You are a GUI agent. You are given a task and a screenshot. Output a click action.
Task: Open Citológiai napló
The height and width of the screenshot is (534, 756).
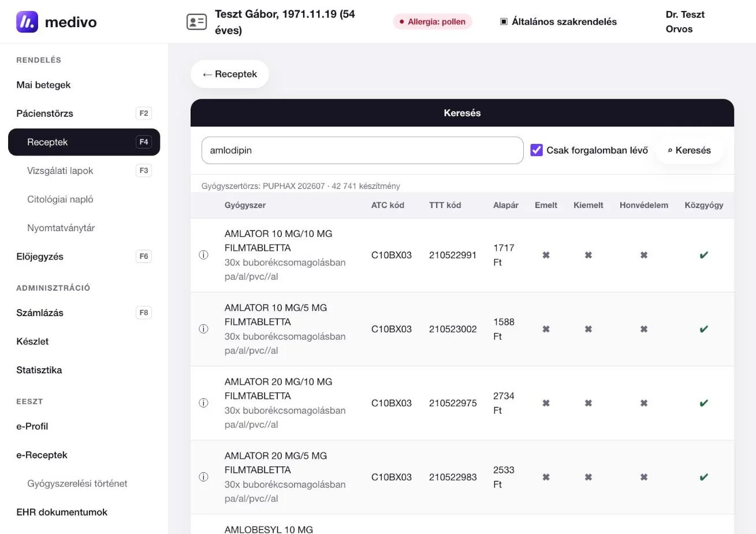pyautogui.click(x=84, y=199)
